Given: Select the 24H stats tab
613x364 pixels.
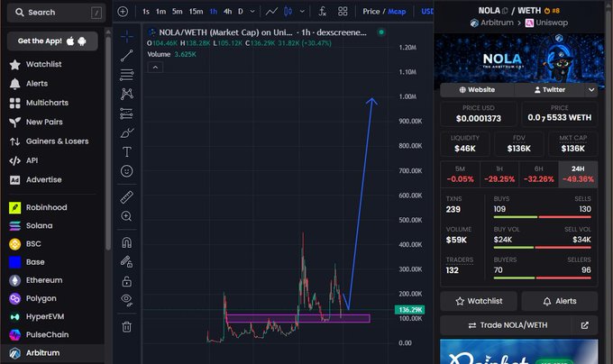Looking at the screenshot, I should [578, 174].
